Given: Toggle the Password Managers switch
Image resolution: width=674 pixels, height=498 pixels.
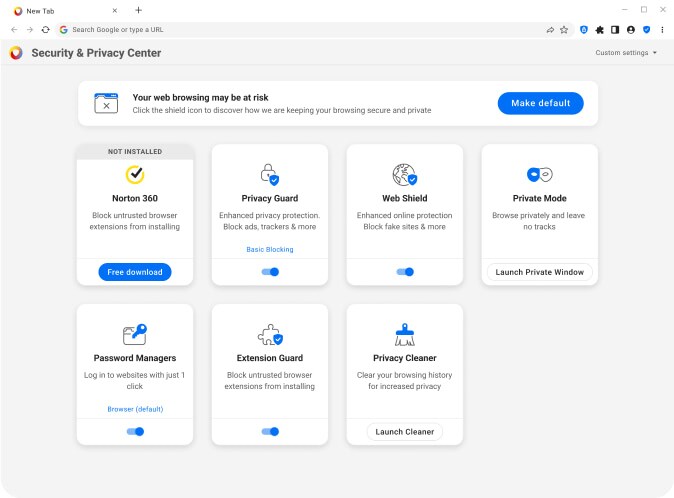Looking at the screenshot, I should [135, 431].
